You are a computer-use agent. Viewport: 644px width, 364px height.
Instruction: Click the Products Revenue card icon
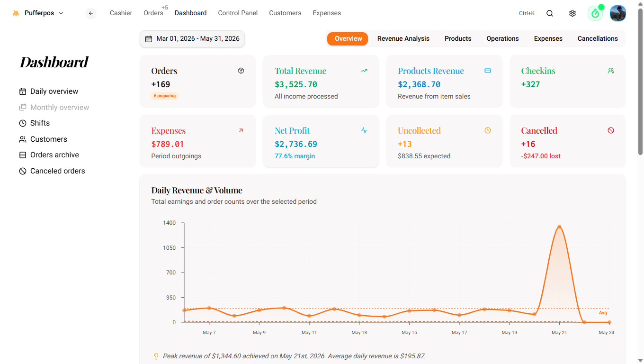pos(488,71)
